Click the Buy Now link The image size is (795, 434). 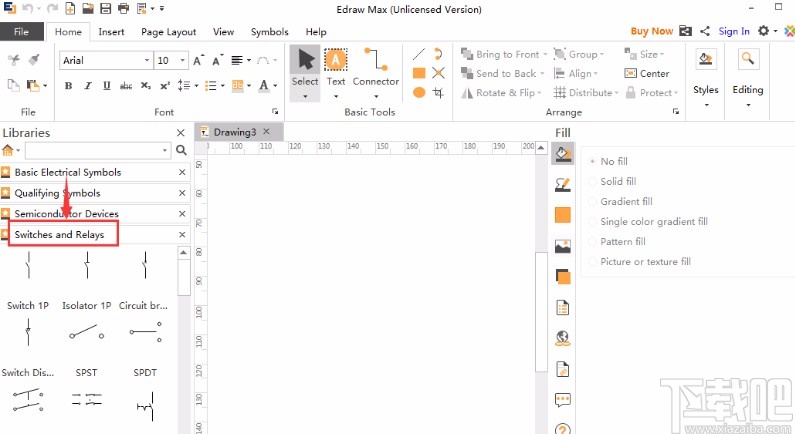click(652, 31)
